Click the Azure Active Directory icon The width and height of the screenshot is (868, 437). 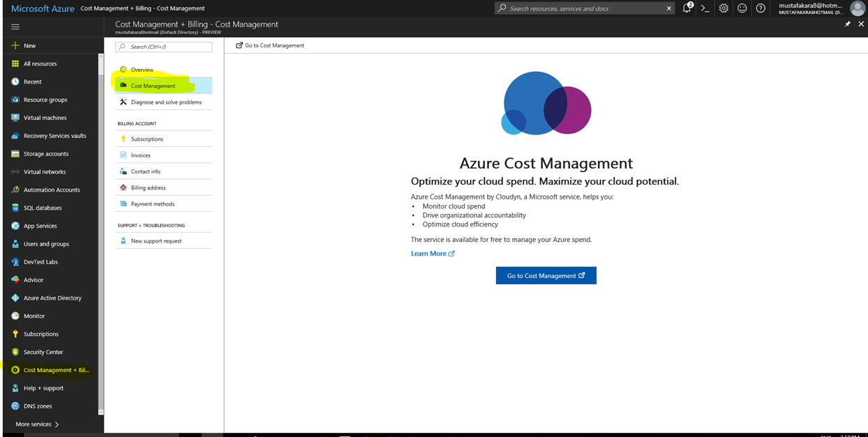point(15,298)
